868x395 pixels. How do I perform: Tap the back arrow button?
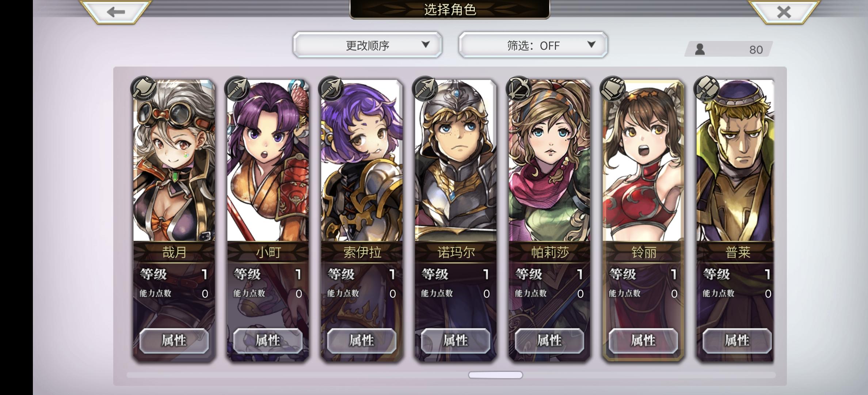click(x=115, y=12)
